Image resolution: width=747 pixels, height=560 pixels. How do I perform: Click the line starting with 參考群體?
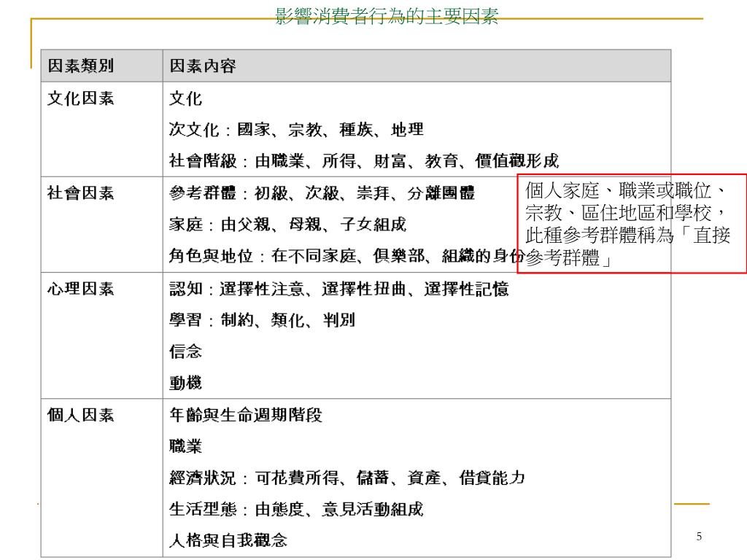(x=322, y=192)
